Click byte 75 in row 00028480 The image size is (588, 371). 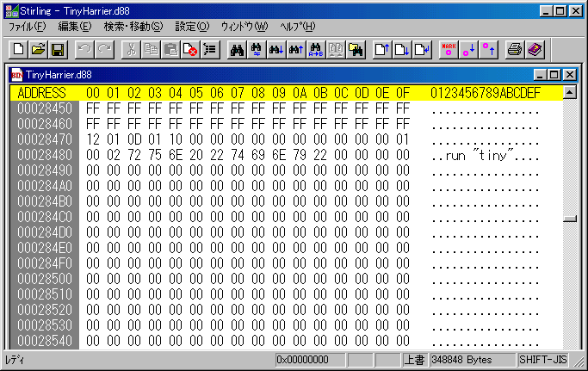pyautogui.click(x=155, y=155)
